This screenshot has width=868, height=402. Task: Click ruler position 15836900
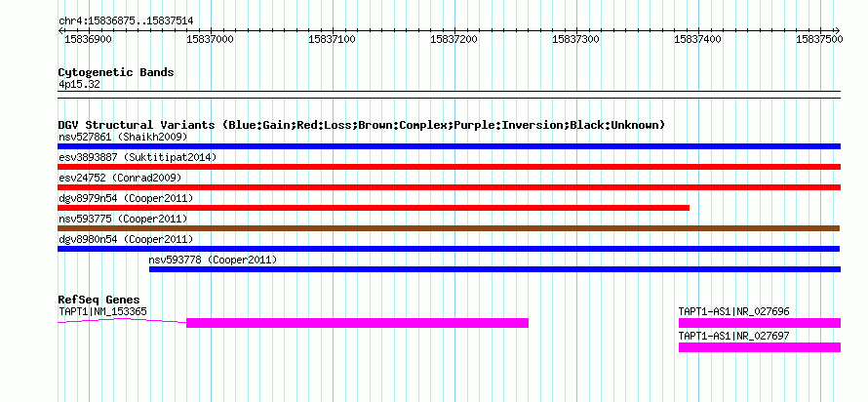[x=88, y=39]
